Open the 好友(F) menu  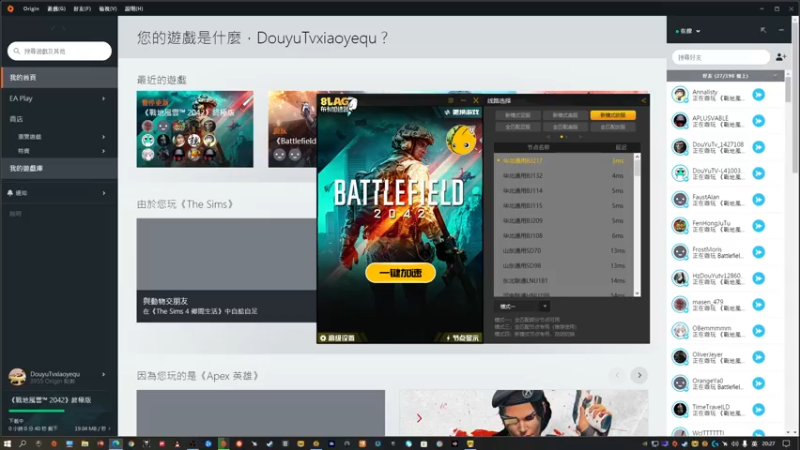pyautogui.click(x=82, y=9)
